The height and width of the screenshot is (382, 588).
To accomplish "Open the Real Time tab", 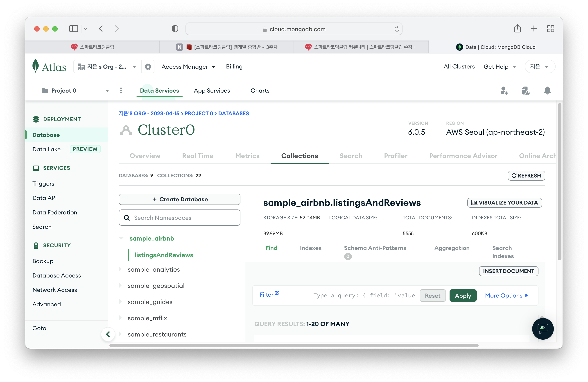I will click(198, 156).
